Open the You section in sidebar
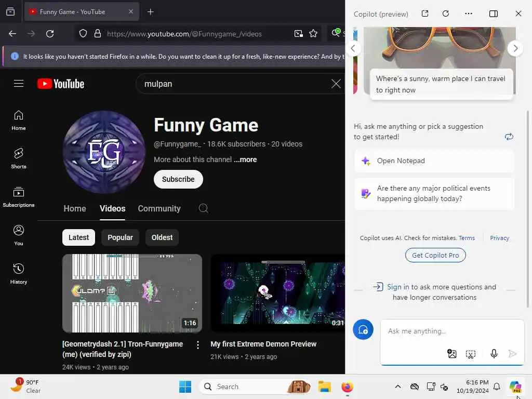Image resolution: width=532 pixels, height=399 pixels. tap(19, 235)
